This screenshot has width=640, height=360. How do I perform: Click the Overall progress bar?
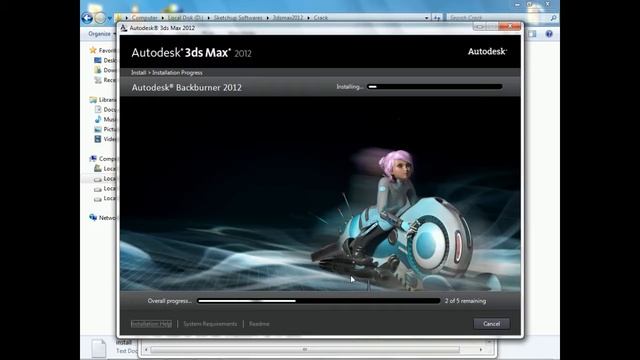click(x=319, y=301)
